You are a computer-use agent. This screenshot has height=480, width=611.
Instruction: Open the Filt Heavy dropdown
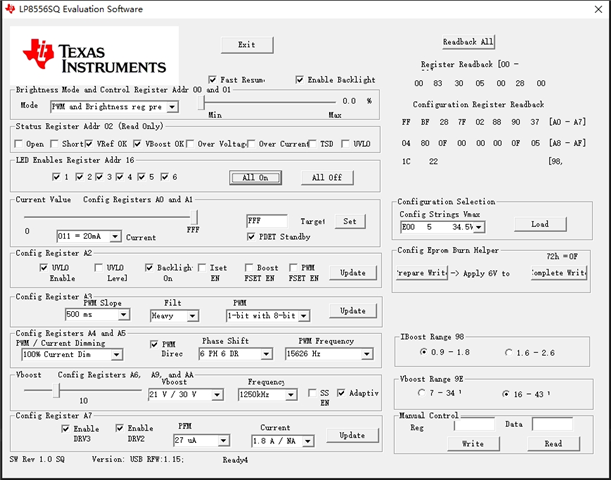tap(174, 316)
